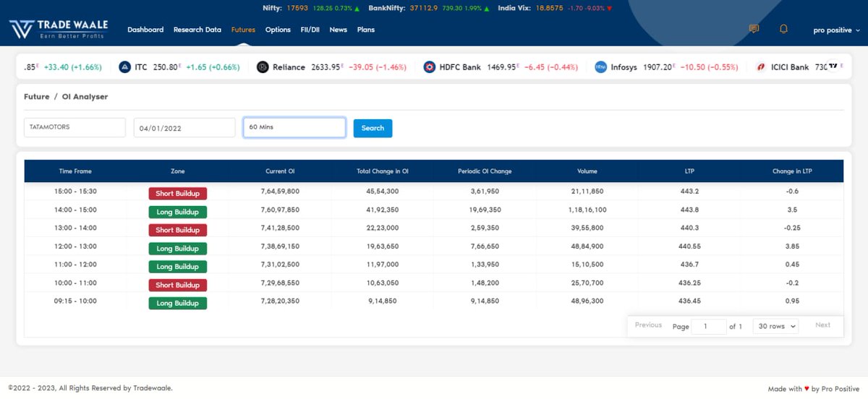
Task: Click Long Buildup badge for 12:00 - 13:00
Action: click(178, 249)
